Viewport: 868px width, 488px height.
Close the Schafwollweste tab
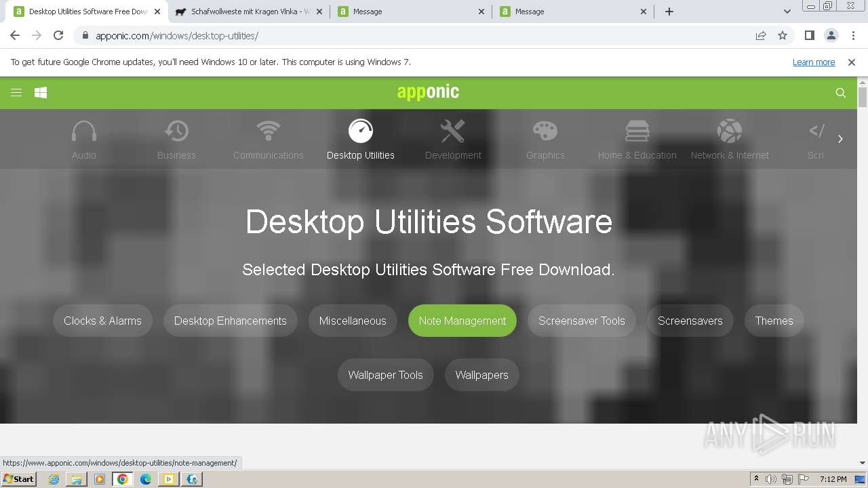coord(320,12)
